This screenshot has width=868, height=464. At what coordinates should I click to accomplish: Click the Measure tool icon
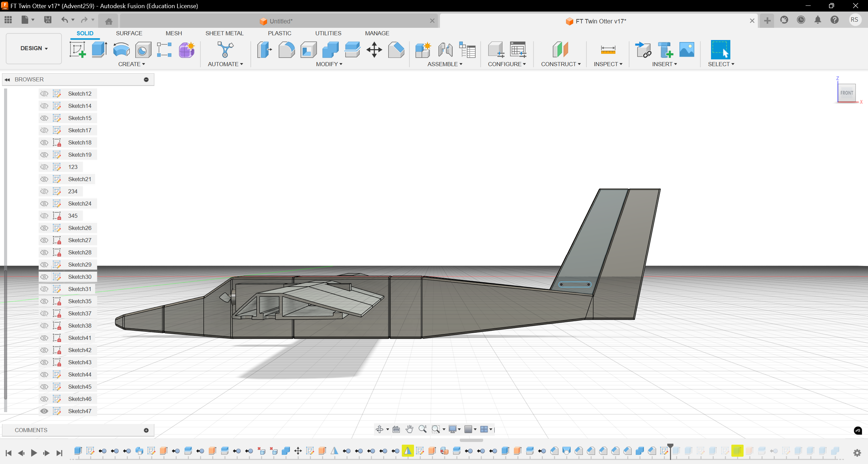[x=608, y=50]
